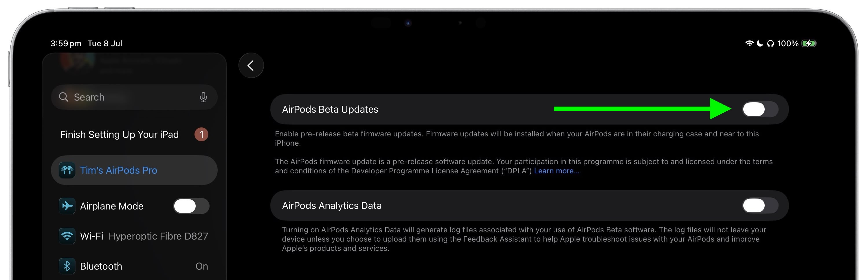
Task: Click the magnifying glass search icon
Action: [63, 97]
